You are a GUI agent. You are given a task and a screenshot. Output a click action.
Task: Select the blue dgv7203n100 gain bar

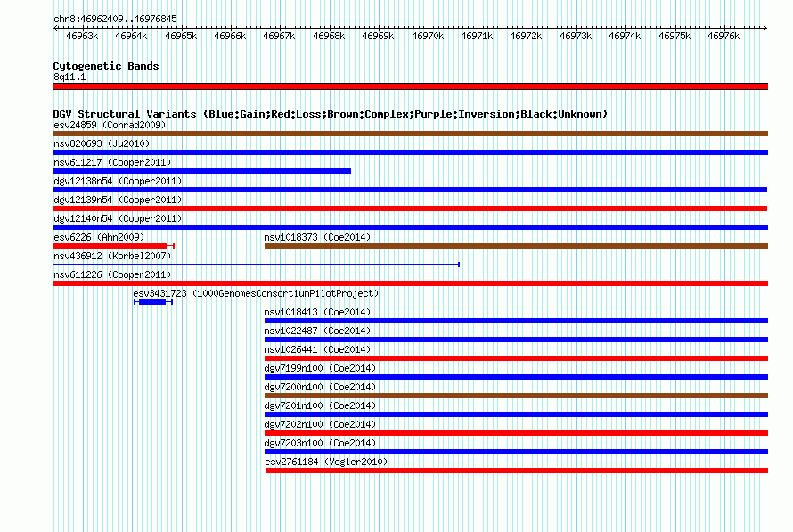coord(517,452)
